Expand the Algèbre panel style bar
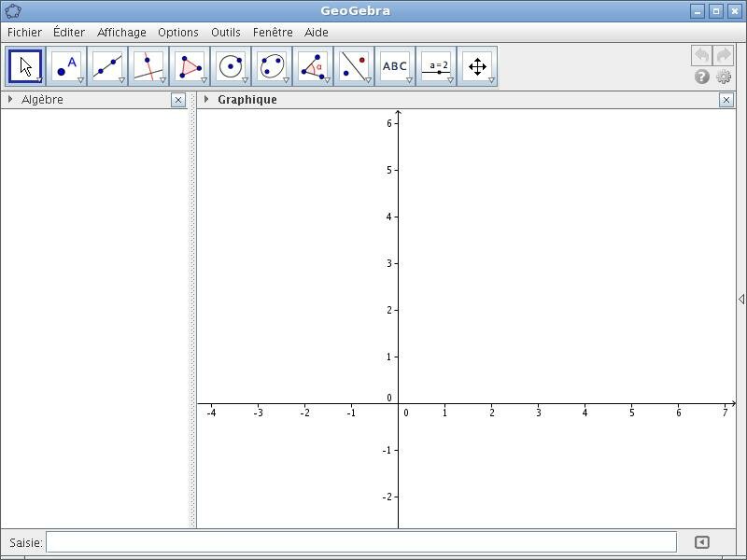The height and width of the screenshot is (560, 747). [10, 99]
